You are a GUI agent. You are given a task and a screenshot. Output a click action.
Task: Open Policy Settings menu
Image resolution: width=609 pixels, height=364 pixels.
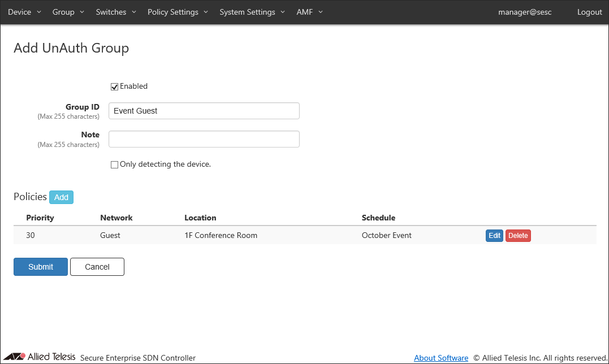pyautogui.click(x=178, y=12)
